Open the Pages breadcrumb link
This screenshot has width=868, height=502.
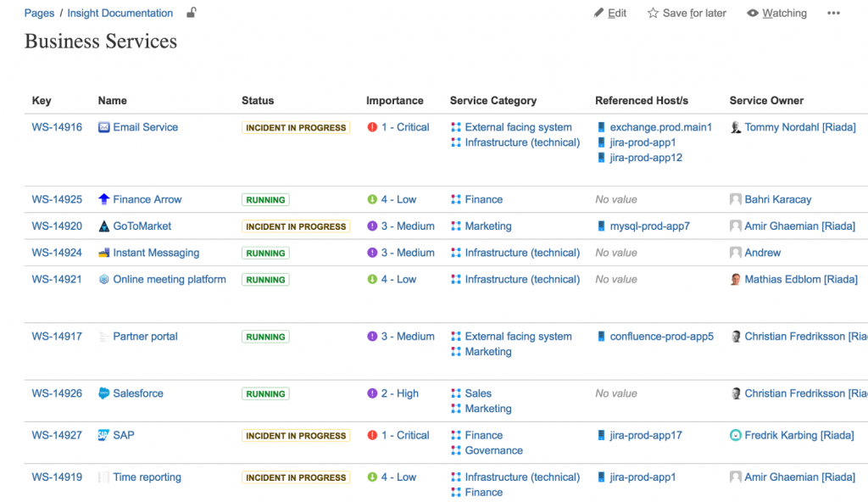39,13
